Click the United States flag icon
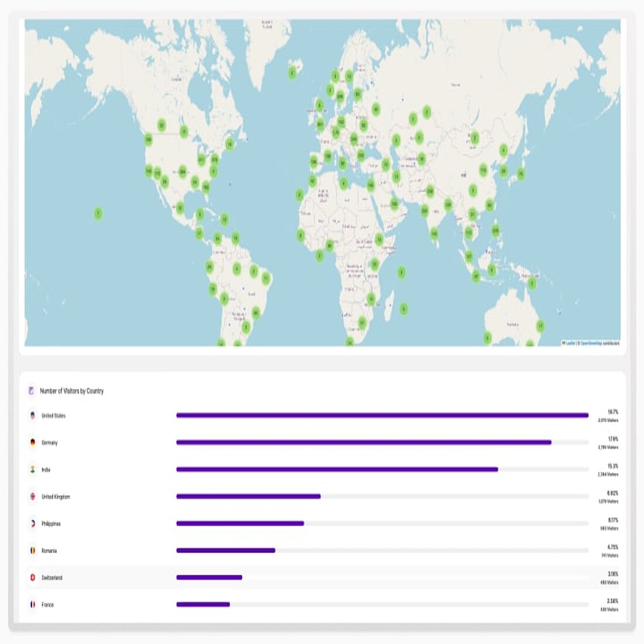Viewport: 644px width, 644px height. [x=33, y=416]
